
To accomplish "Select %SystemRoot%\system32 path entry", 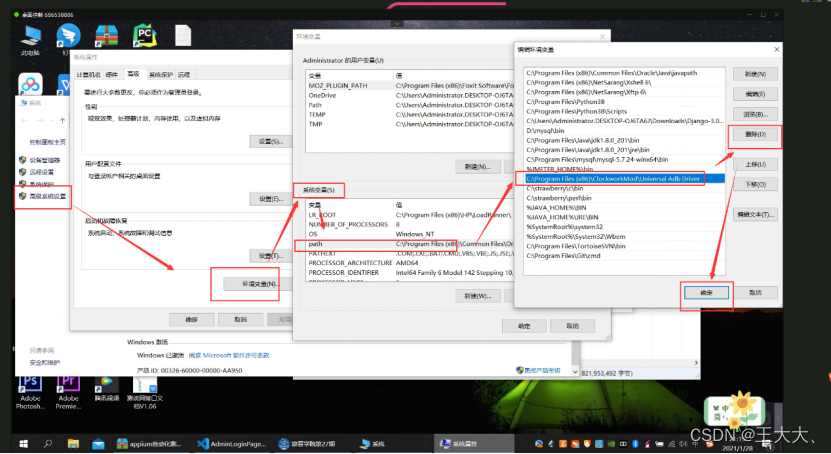I will 624,227.
